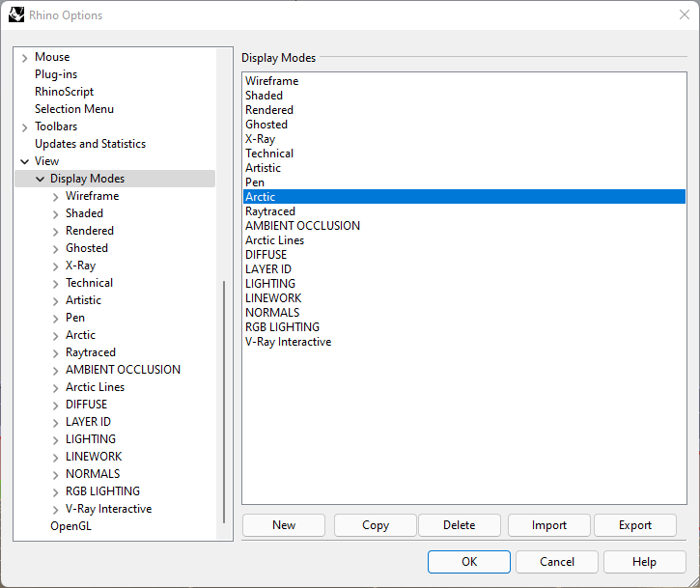Select AMBIENT OCCLUSION in the Display Modes list

tap(302, 226)
